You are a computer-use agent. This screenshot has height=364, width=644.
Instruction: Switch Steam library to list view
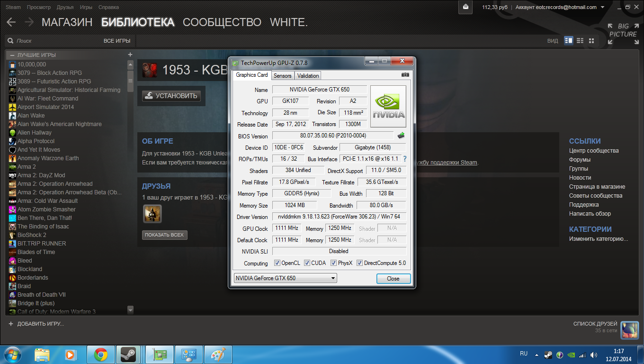click(x=580, y=41)
